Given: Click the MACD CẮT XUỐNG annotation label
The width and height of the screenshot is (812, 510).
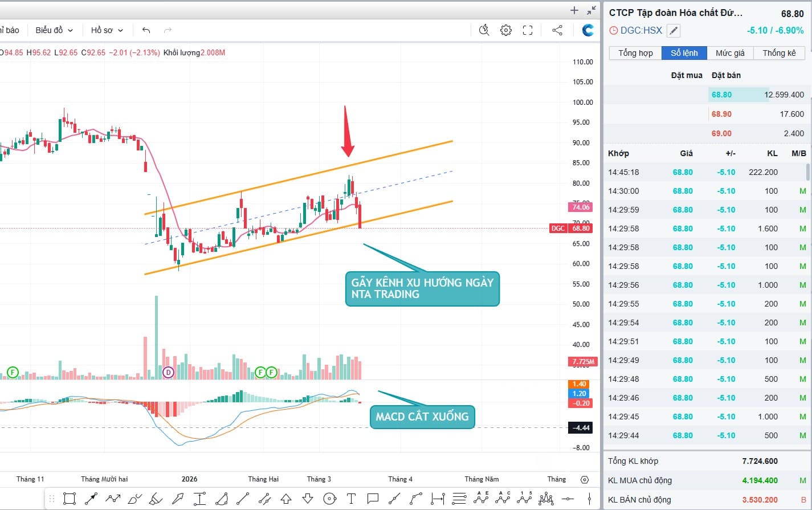Looking at the screenshot, I should click(422, 417).
